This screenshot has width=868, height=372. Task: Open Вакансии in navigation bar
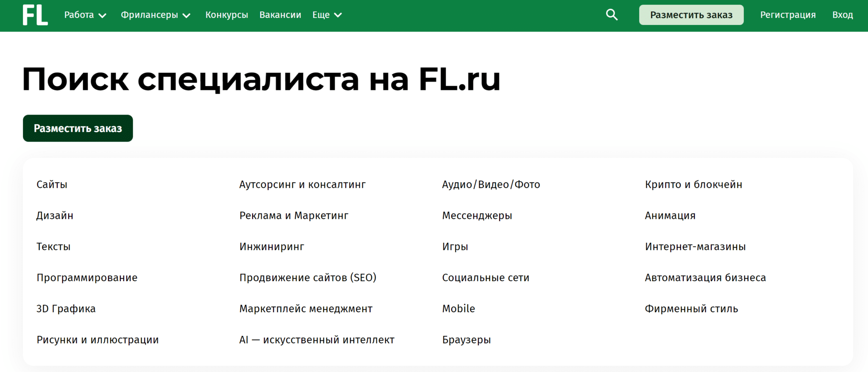(x=280, y=15)
